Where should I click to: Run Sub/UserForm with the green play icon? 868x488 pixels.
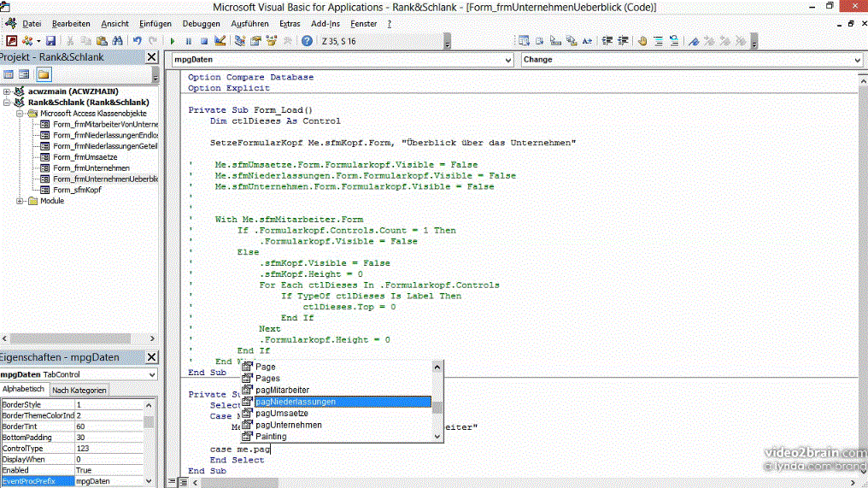173,41
